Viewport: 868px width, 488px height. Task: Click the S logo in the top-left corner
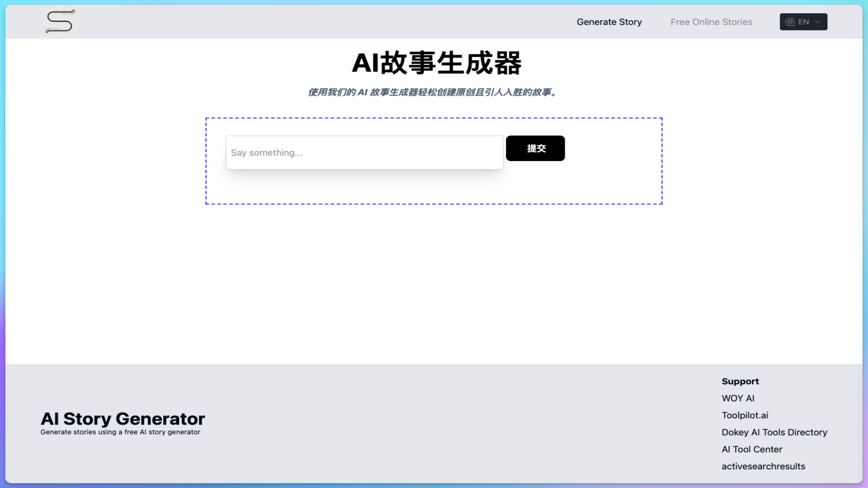coord(60,22)
